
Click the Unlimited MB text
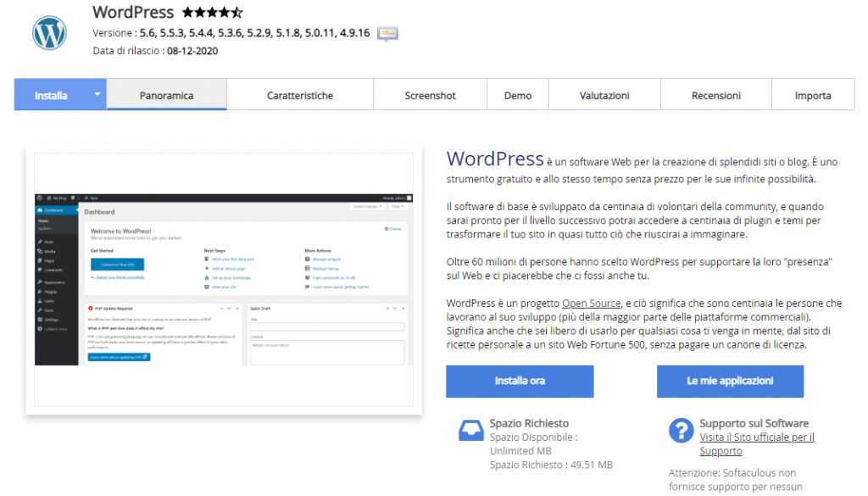point(520,451)
